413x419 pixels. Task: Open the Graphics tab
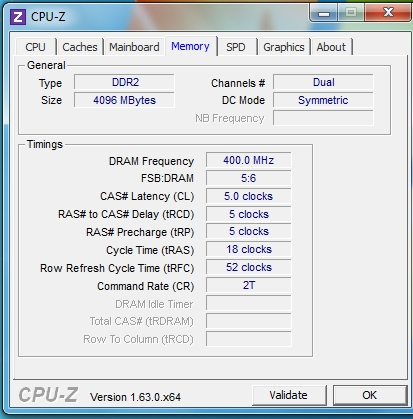click(x=284, y=47)
